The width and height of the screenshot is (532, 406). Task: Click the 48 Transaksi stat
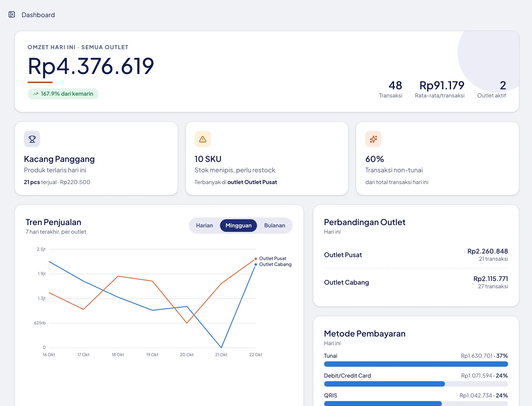390,89
